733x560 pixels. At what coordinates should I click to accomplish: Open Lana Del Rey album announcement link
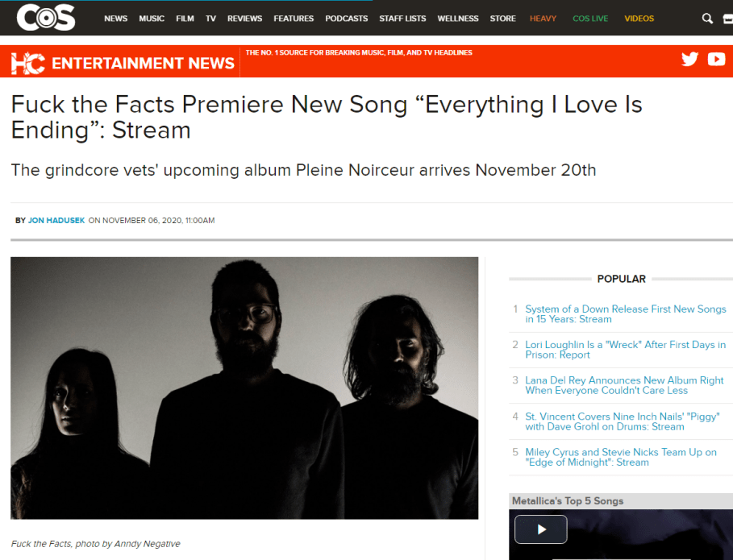pos(624,385)
